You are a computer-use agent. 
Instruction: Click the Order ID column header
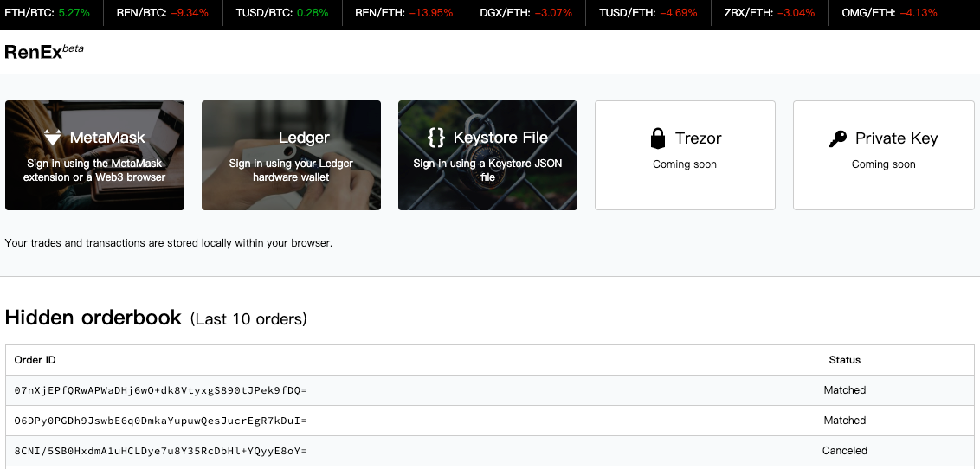pyautogui.click(x=35, y=360)
